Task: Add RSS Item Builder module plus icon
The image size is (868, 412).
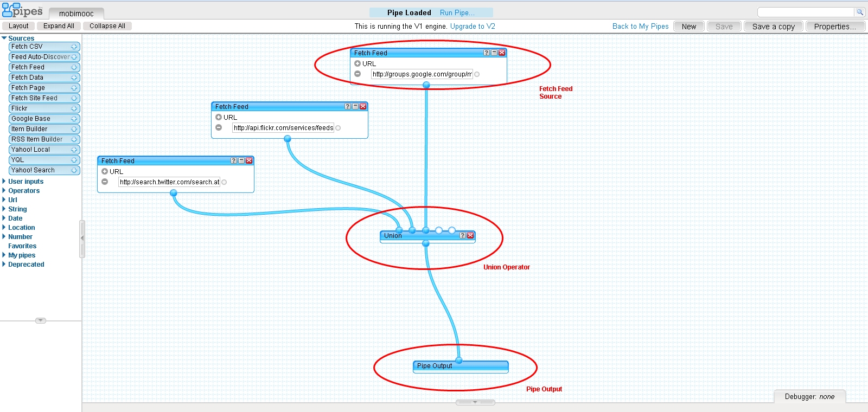Action: pyautogui.click(x=74, y=139)
